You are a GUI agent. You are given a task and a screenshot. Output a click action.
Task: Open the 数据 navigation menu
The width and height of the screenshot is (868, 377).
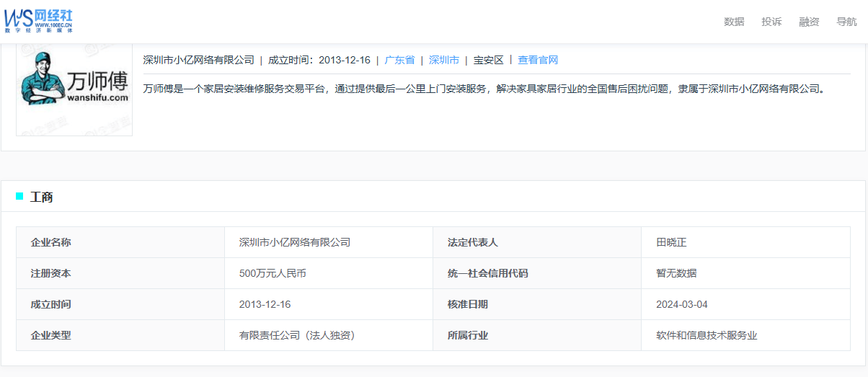tap(734, 22)
